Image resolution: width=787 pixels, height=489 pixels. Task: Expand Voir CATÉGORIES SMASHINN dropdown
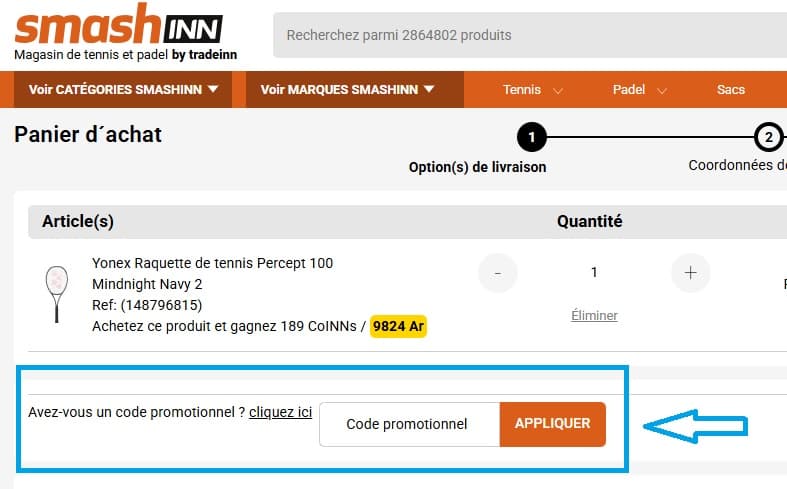[x=124, y=90]
